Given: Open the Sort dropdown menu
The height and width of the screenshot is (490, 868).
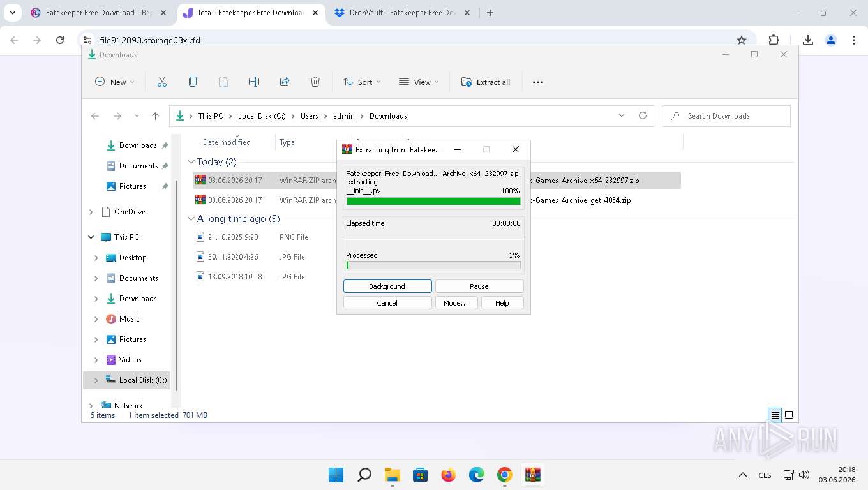Looking at the screenshot, I should pyautogui.click(x=362, y=82).
